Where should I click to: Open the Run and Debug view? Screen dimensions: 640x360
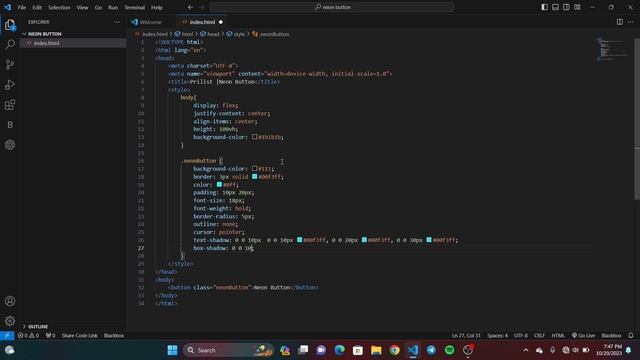[10, 84]
